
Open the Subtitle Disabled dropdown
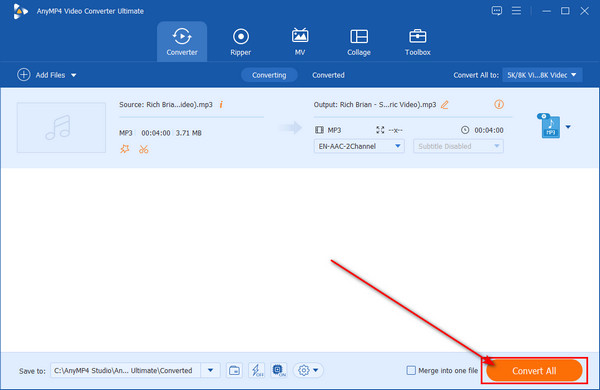pyautogui.click(x=458, y=146)
